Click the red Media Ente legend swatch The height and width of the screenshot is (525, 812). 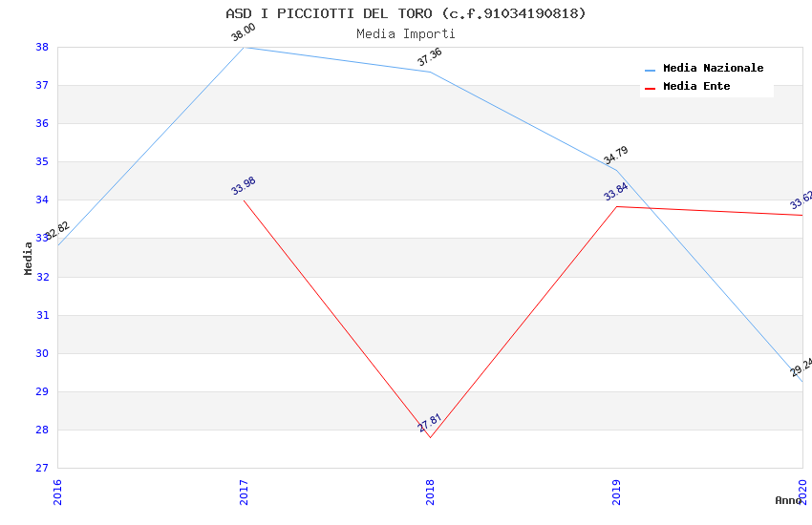pos(651,88)
